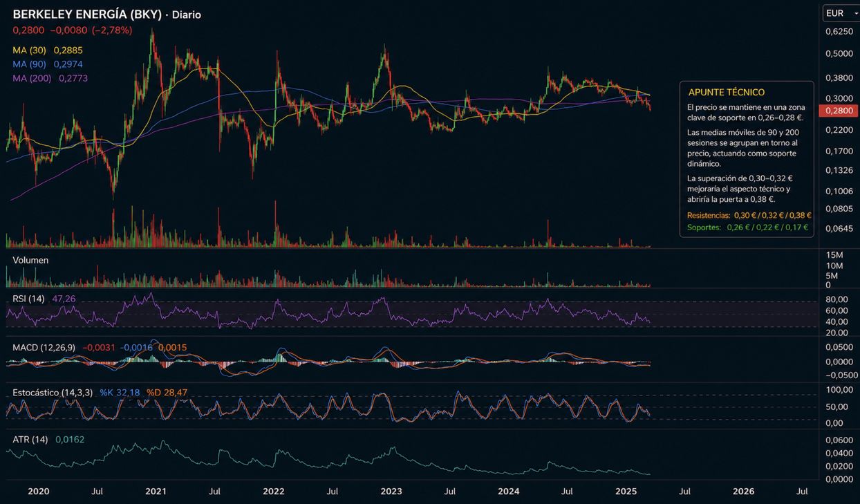The height and width of the screenshot is (504, 860).
Task: Click the APUNTE TÉCNICO heading
Action: click(x=726, y=92)
